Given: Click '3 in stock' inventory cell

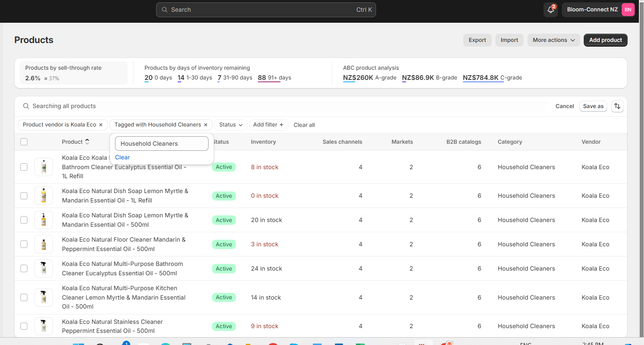Looking at the screenshot, I should (265, 244).
